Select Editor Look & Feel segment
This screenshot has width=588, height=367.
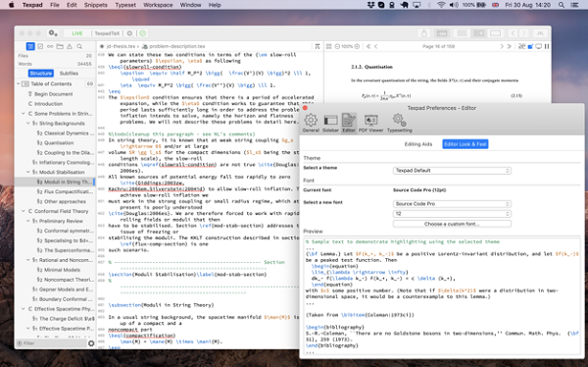[x=465, y=144]
